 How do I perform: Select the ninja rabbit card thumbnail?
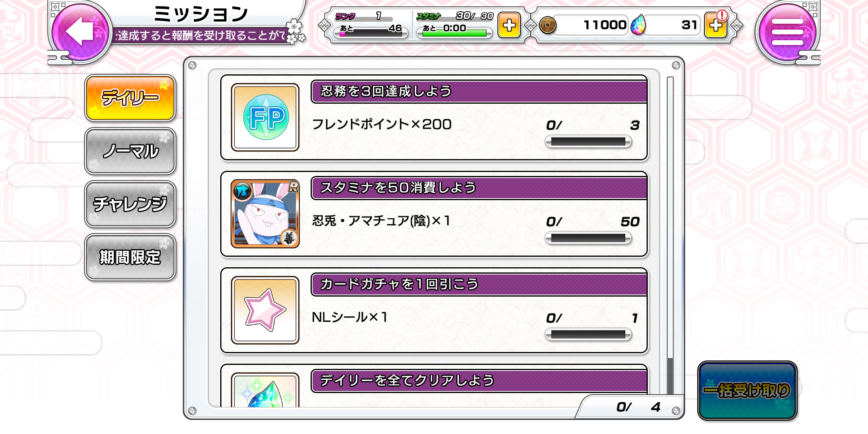tap(265, 214)
